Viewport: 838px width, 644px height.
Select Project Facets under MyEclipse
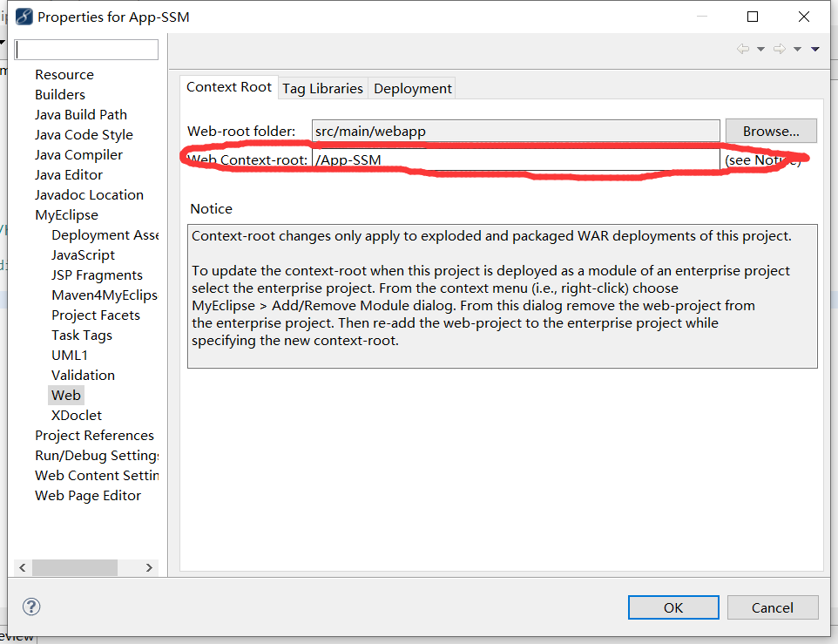[x=96, y=315]
